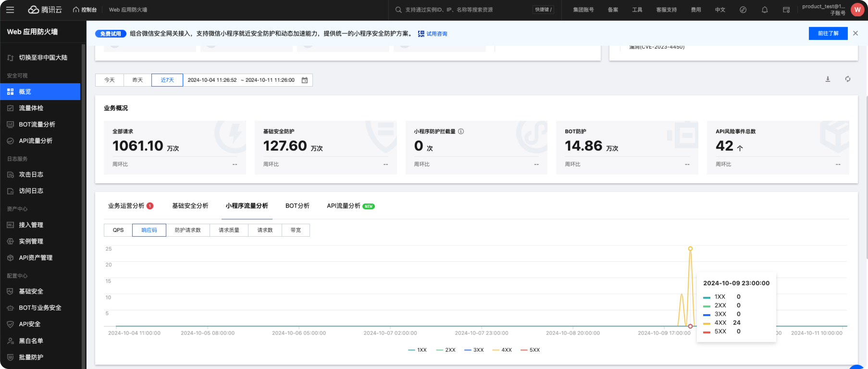Image resolution: width=868 pixels, height=369 pixels.
Task: Select the 请求质量 chart metric
Action: pyautogui.click(x=229, y=230)
